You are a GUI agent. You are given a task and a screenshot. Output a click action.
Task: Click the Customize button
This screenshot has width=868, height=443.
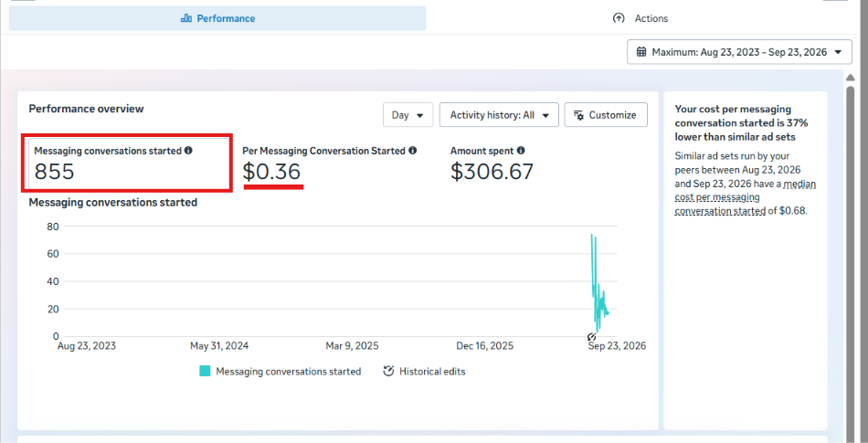click(606, 115)
